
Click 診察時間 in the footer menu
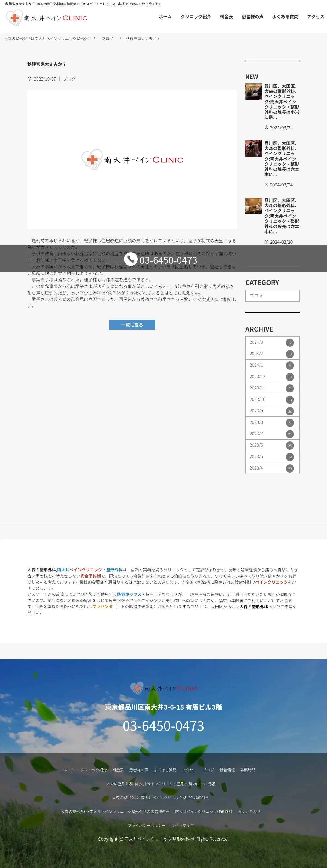[248, 770]
